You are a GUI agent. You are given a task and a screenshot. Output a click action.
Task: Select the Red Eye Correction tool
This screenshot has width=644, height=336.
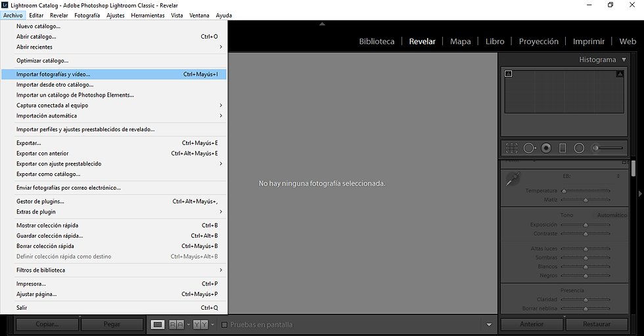(546, 148)
